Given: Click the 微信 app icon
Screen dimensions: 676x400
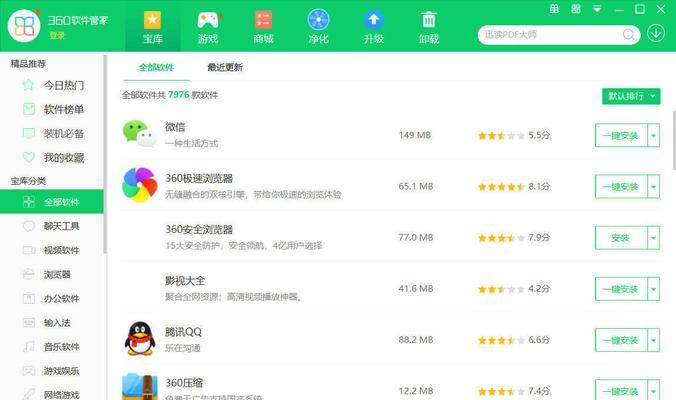Looking at the screenshot, I should (x=139, y=134).
